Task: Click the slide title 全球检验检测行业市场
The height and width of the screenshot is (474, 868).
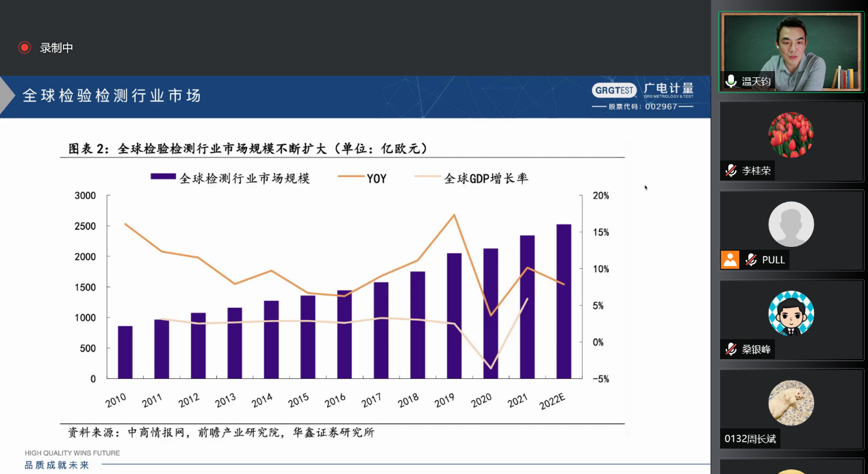Action: [x=112, y=96]
